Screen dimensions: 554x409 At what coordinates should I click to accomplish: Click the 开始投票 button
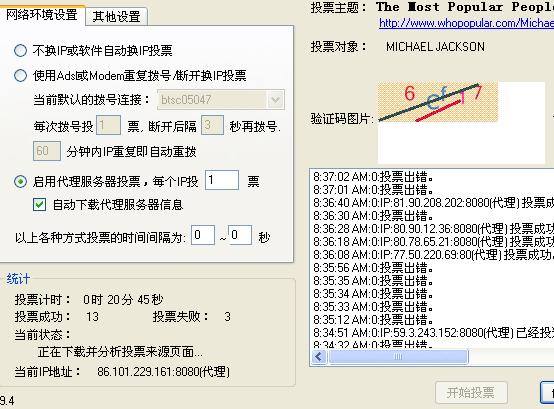pyautogui.click(x=471, y=392)
